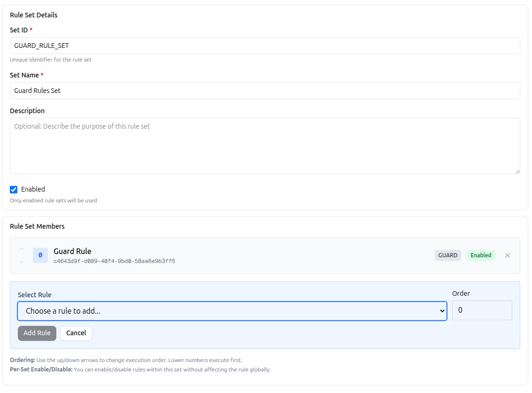Expand the rule selection combo box chevron

tap(441, 311)
